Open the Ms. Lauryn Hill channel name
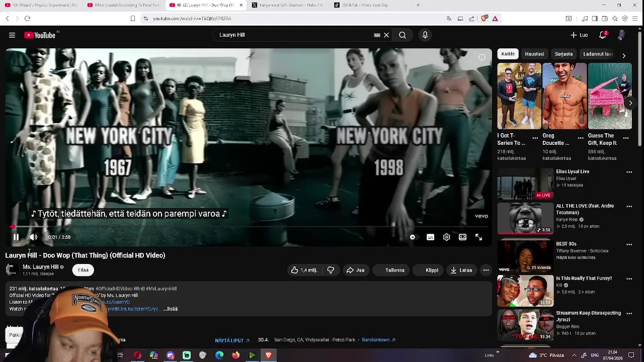 (40, 266)
